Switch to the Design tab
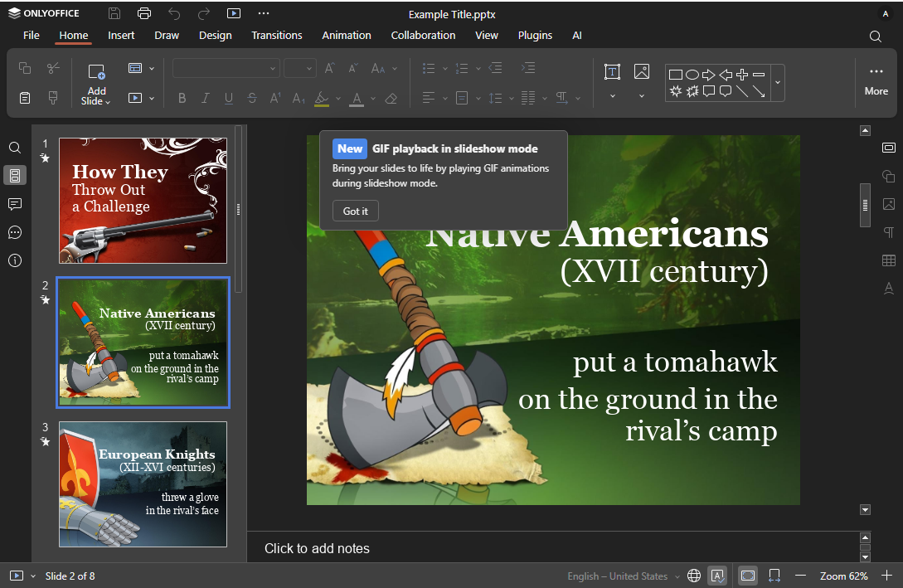Screen dimensions: 903x588 pos(216,35)
